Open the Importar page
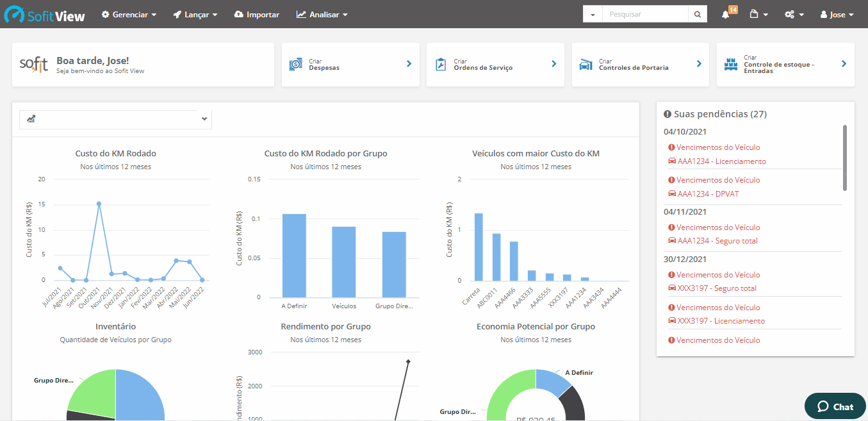This screenshot has width=868, height=421. coord(257,14)
